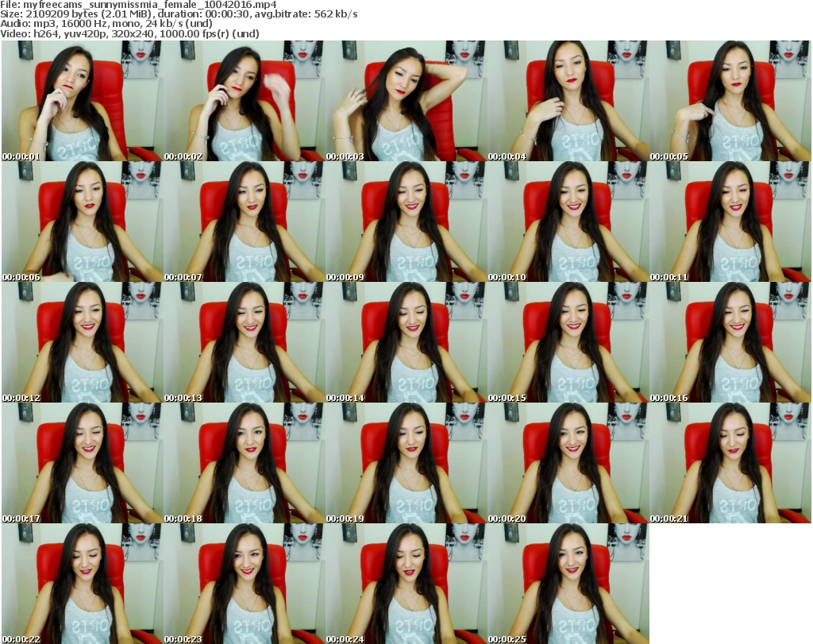Image resolution: width=813 pixels, height=644 pixels.
Task: Choose the 00:00:18 preview frame
Action: [x=245, y=463]
